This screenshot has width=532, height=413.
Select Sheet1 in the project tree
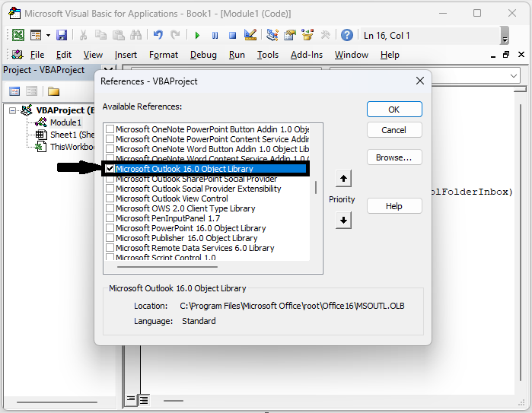72,135
